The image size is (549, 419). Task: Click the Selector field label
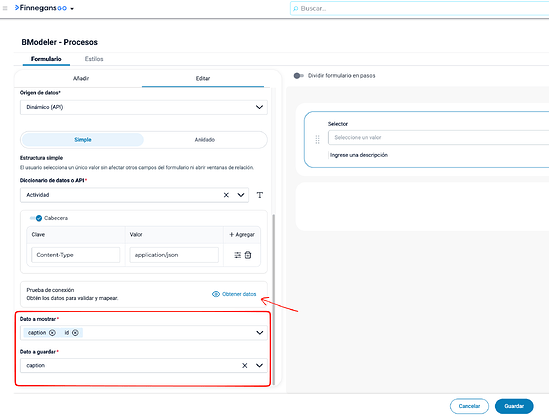[x=338, y=124]
